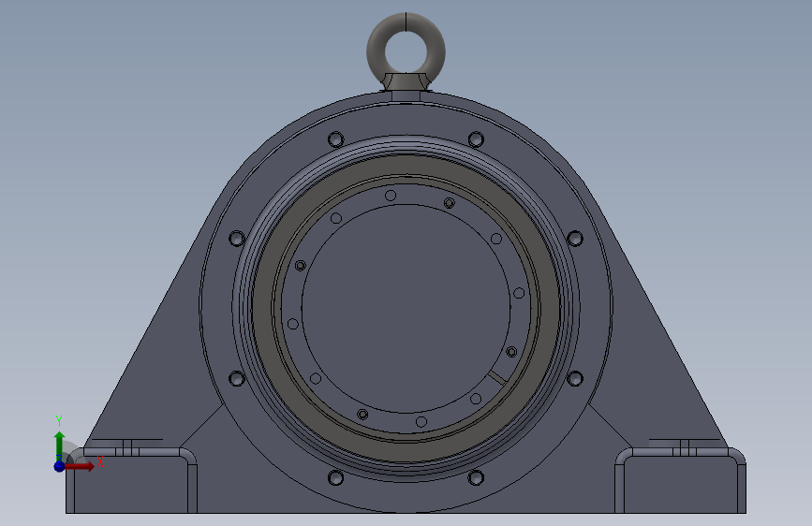Image resolution: width=812 pixels, height=526 pixels.
Task: Select the central circular shaft end face
Action: click(406, 309)
